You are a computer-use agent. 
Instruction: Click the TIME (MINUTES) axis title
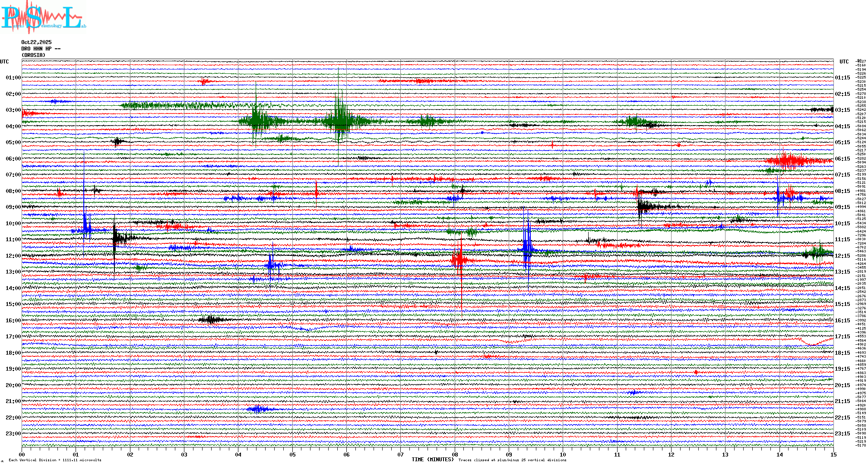tap(433, 460)
